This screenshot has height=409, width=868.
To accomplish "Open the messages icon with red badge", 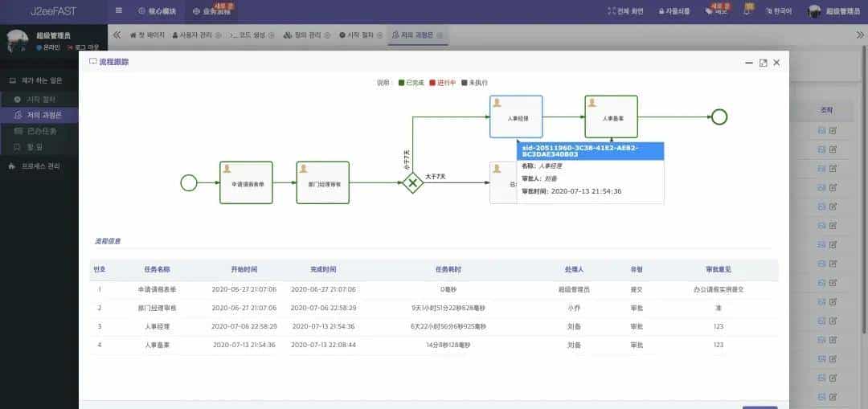I will pos(716,10).
